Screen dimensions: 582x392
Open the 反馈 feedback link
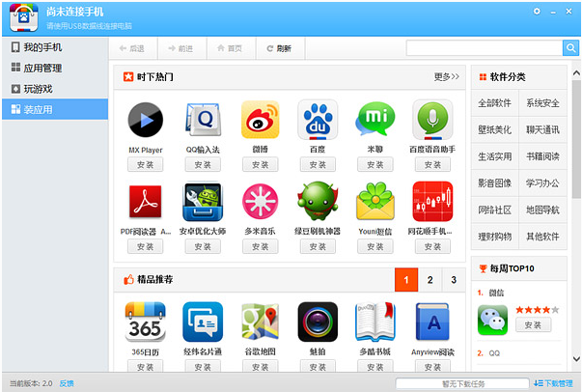[x=67, y=383]
